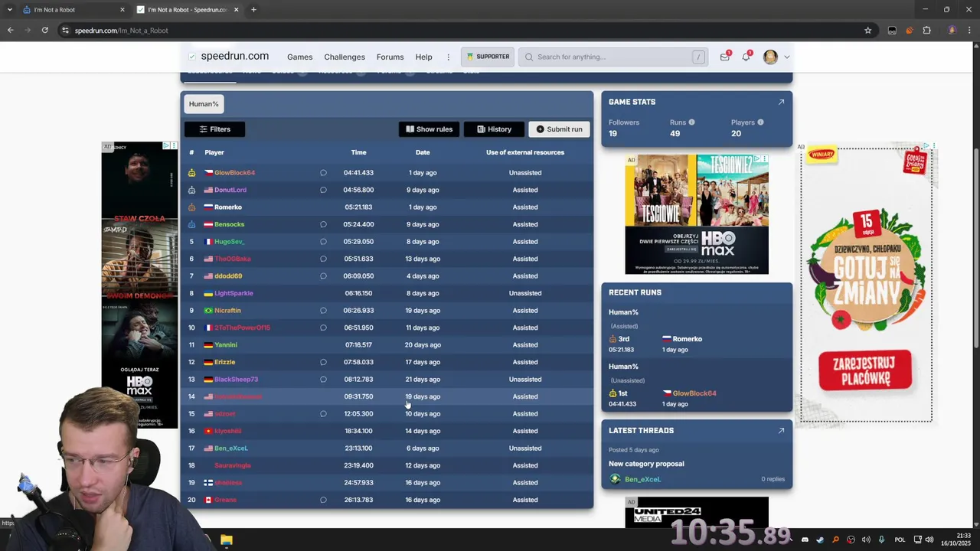Click the first place trophy icon for GlowBlock64

point(191,173)
